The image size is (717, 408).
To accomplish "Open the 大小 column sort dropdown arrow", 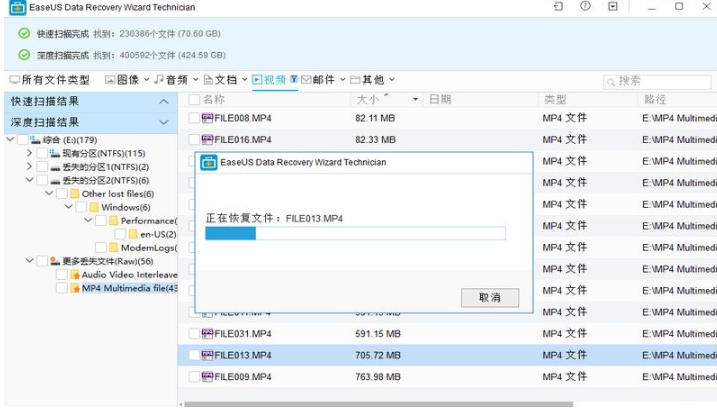I will pos(415,99).
